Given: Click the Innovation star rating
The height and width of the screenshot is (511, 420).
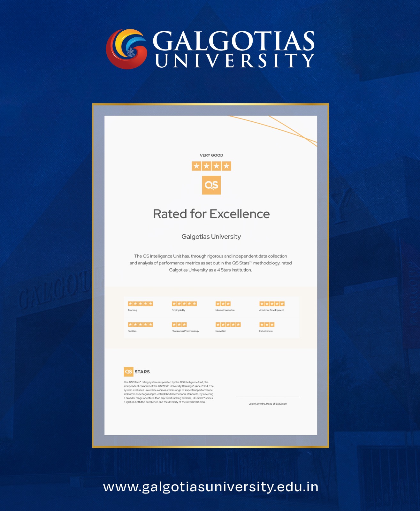Looking at the screenshot, I should click(228, 324).
